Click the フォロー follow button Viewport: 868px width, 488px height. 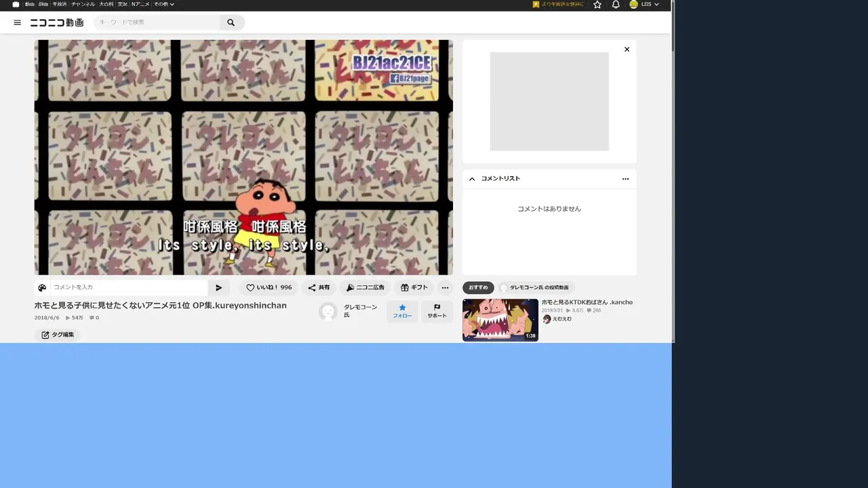click(x=402, y=311)
